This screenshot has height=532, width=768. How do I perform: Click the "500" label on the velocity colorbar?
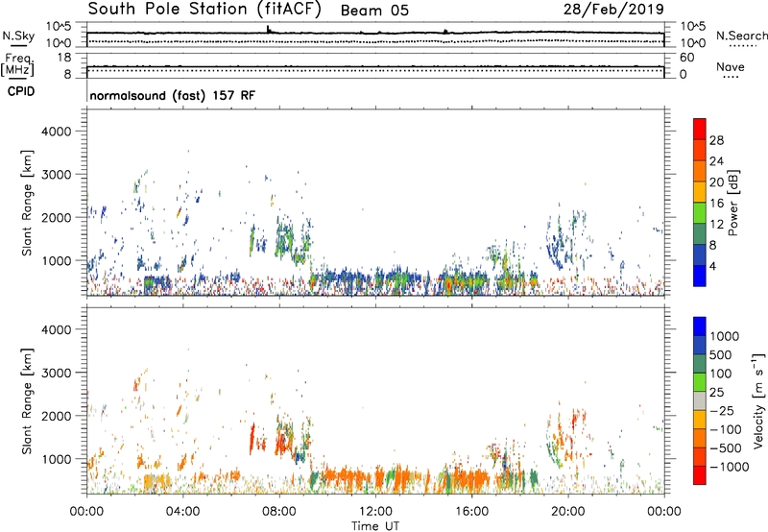[x=722, y=355]
